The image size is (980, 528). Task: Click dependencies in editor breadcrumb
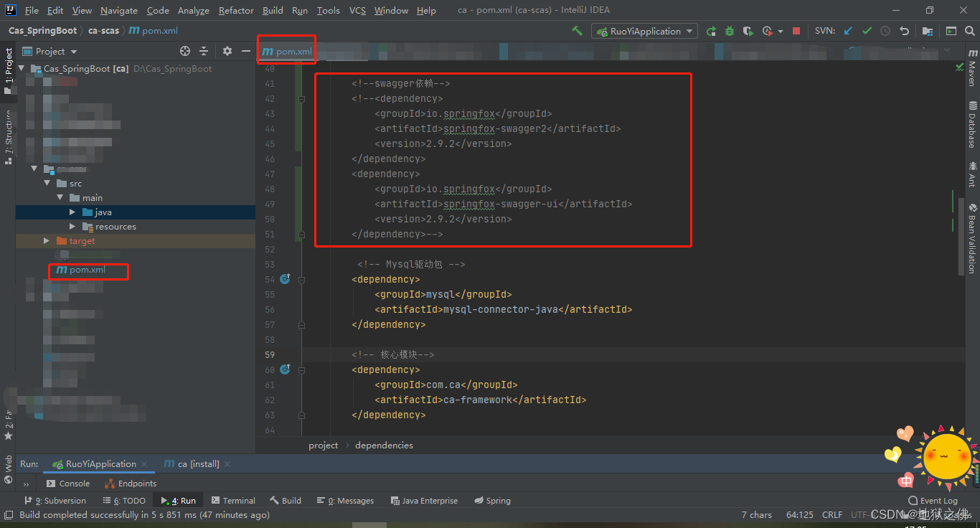point(384,445)
